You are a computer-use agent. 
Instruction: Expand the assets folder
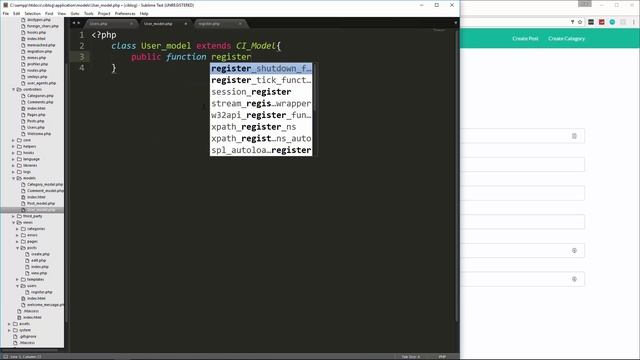tap(9, 324)
